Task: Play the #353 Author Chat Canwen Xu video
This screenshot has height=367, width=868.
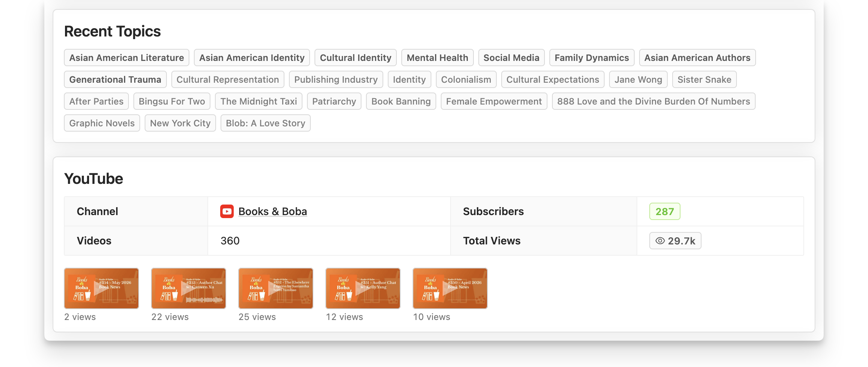Action: click(189, 288)
